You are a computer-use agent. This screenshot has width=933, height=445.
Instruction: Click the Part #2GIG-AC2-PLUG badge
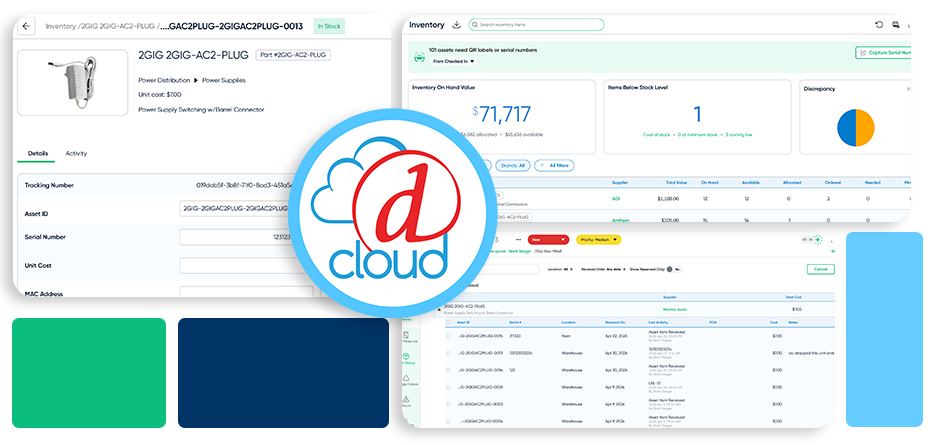pyautogui.click(x=293, y=55)
